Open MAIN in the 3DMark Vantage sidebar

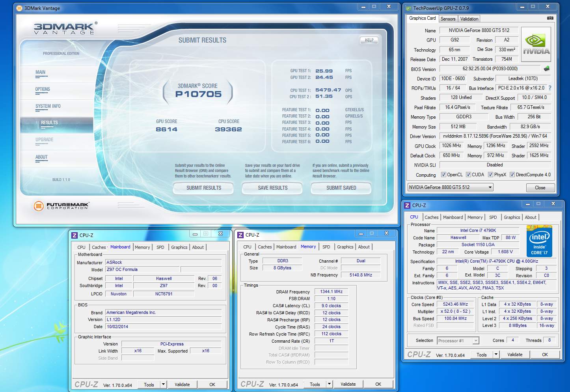click(x=41, y=72)
